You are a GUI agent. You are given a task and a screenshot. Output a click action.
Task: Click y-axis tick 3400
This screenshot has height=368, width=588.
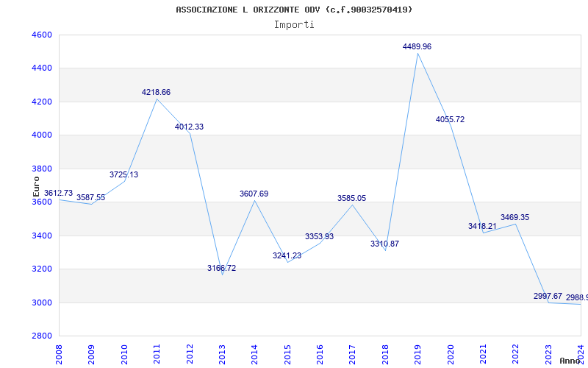click(42, 236)
